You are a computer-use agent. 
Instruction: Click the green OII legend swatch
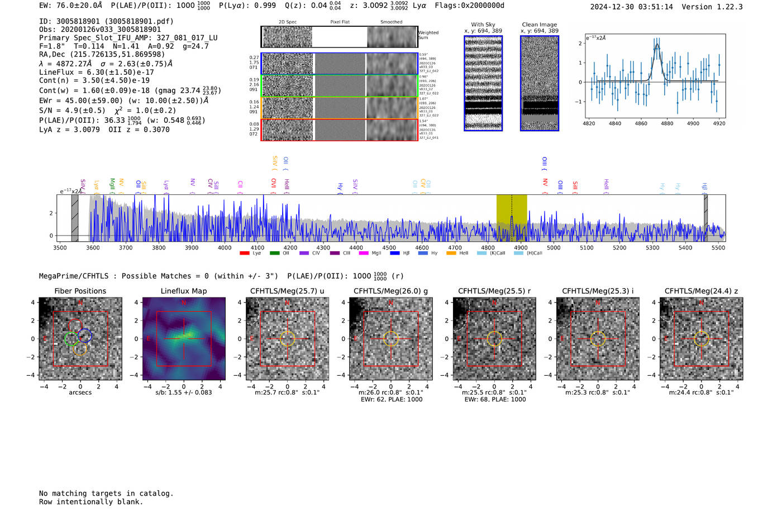pos(274,253)
